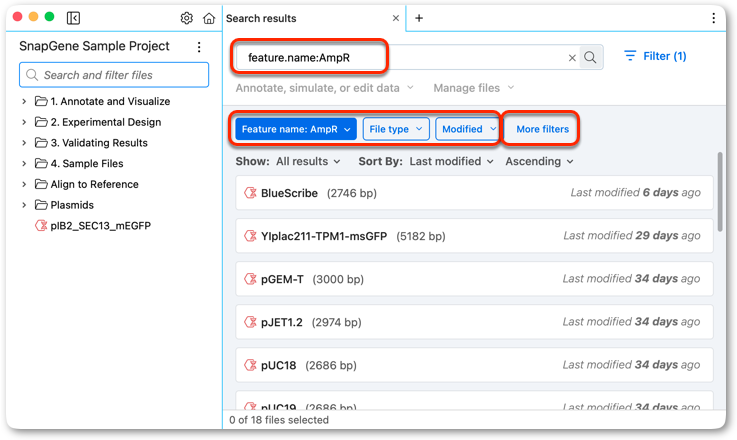Screen dimensions: 737x440
Task: Open Manage files menu
Action: (x=474, y=88)
